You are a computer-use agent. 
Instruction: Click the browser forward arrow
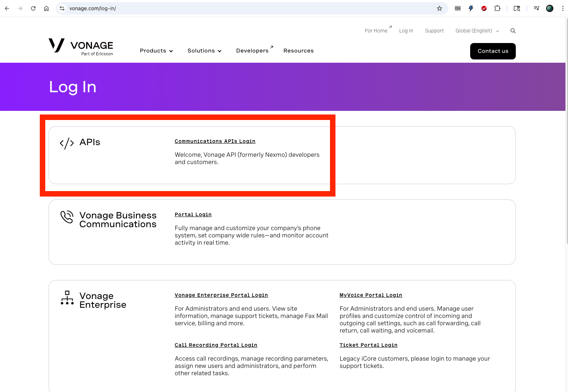(x=20, y=8)
